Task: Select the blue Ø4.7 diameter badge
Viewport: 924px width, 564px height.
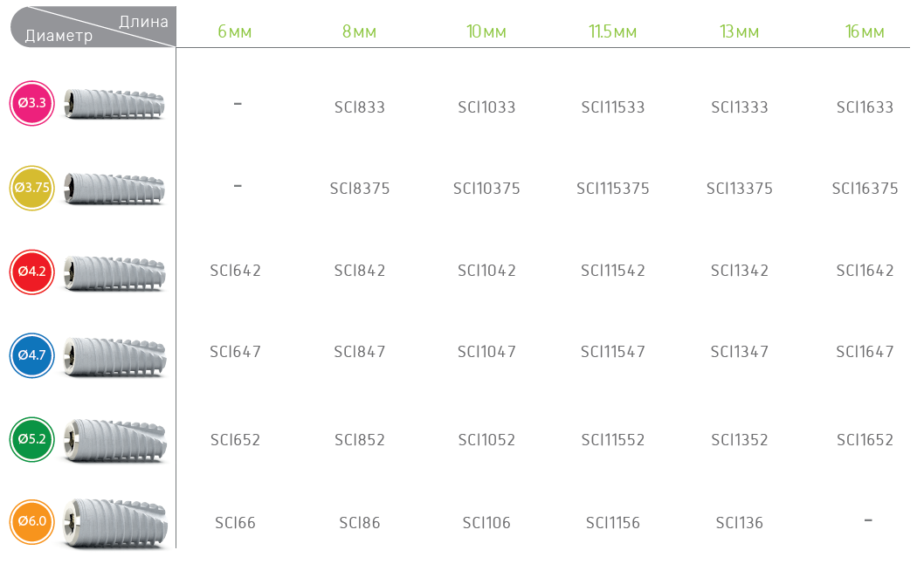Action: point(31,356)
